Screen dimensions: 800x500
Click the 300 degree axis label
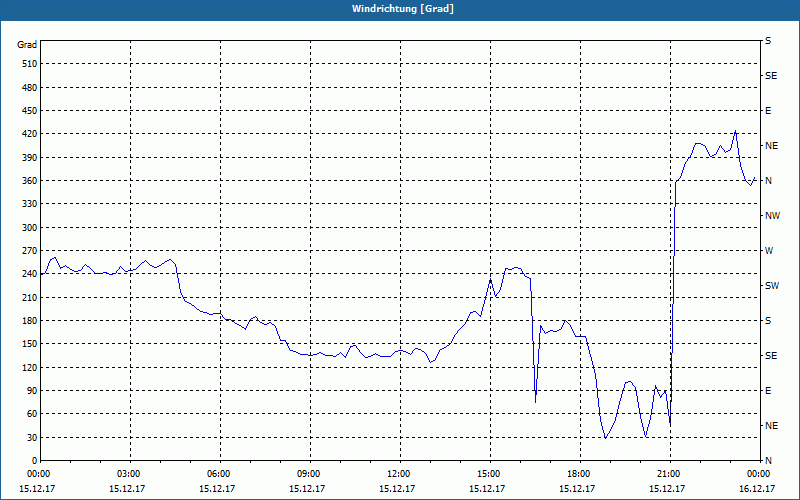[30, 228]
